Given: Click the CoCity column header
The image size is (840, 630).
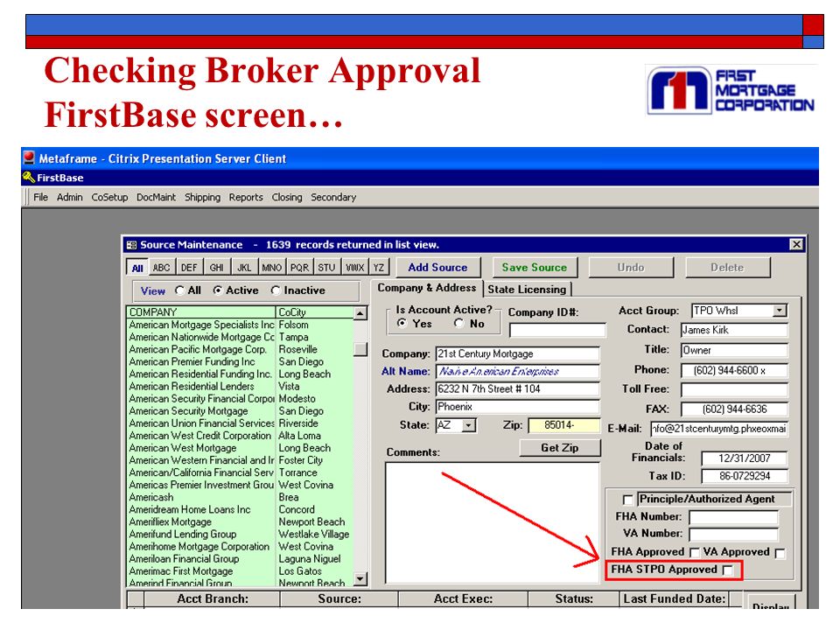Looking at the screenshot, I should click(314, 312).
